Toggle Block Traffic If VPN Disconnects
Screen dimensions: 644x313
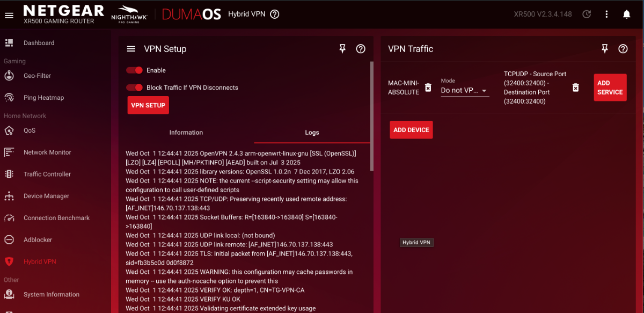point(134,88)
